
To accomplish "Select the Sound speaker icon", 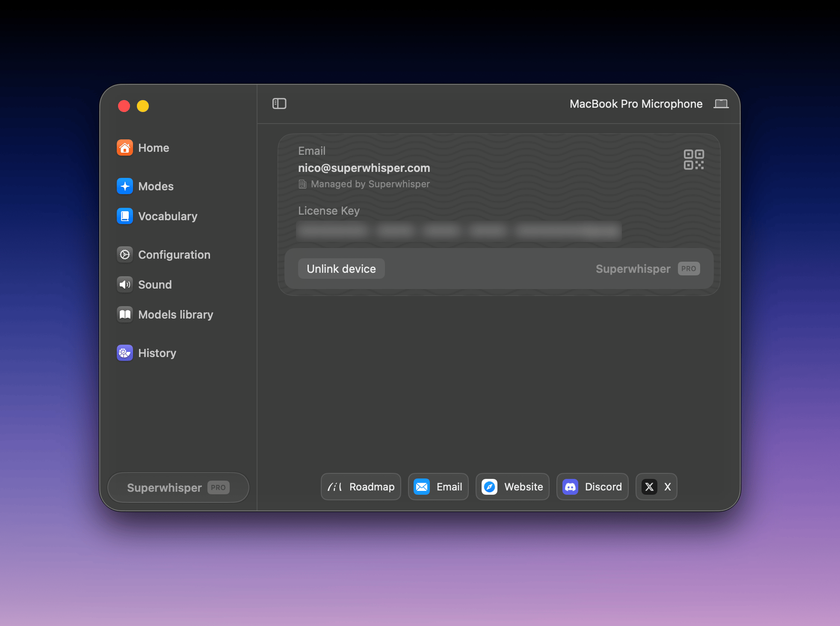I will pos(125,285).
